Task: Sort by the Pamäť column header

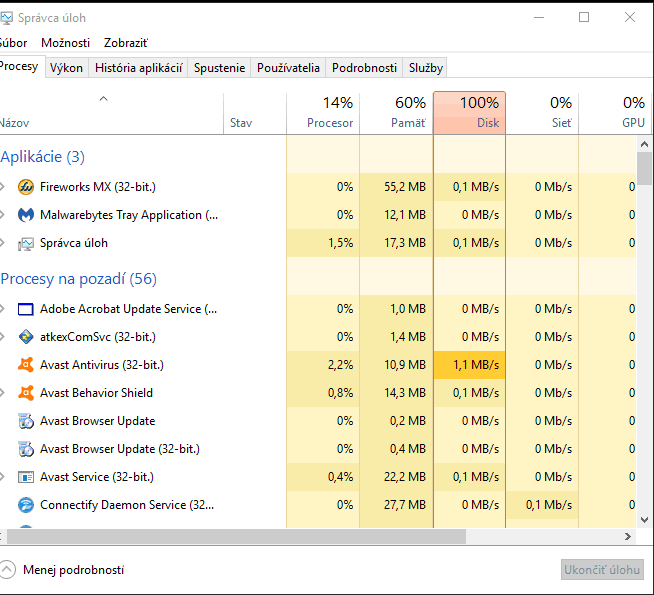Action: pos(396,113)
